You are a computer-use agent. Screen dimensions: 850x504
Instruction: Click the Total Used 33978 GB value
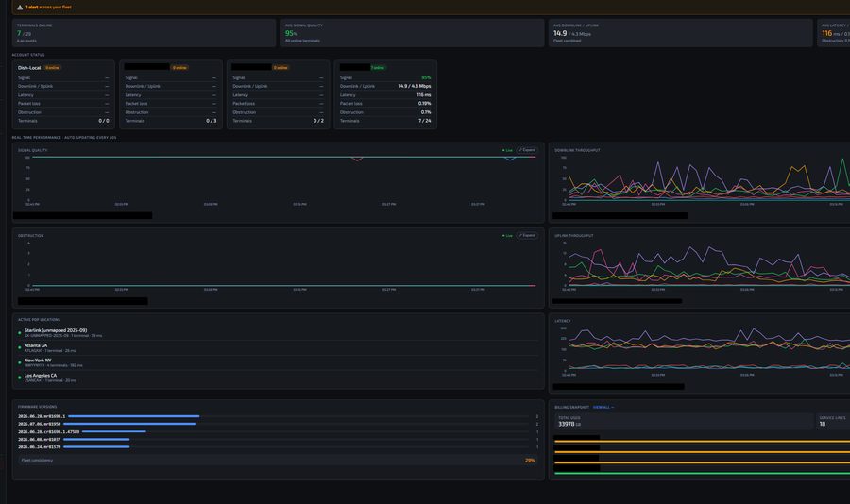[569, 425]
